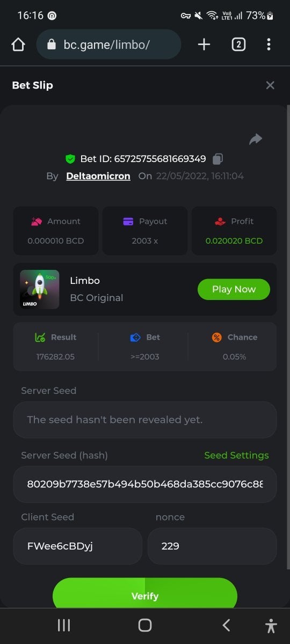Share this bet with the arrow icon
The width and height of the screenshot is (290, 644).
[x=256, y=140]
